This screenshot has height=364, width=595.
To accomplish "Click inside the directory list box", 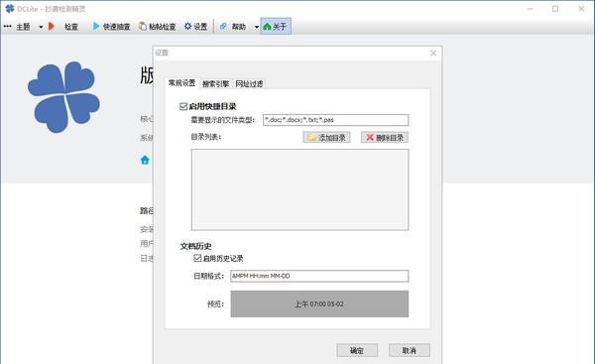I will click(x=300, y=189).
